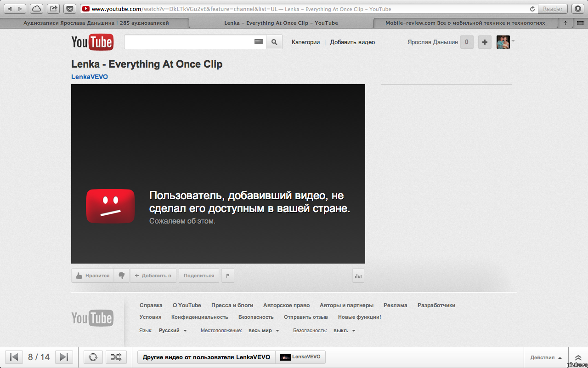588x368 pixels.
Task: Open the Условия footer link
Action: click(151, 317)
